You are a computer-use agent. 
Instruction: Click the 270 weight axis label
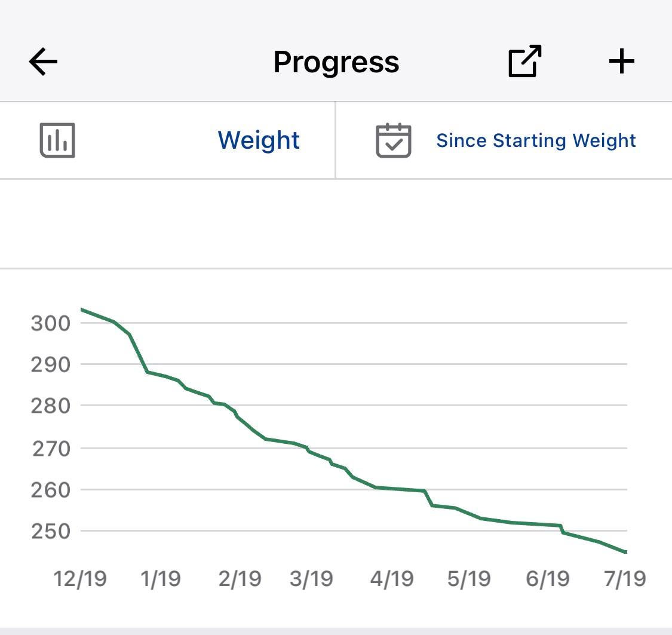(51, 448)
